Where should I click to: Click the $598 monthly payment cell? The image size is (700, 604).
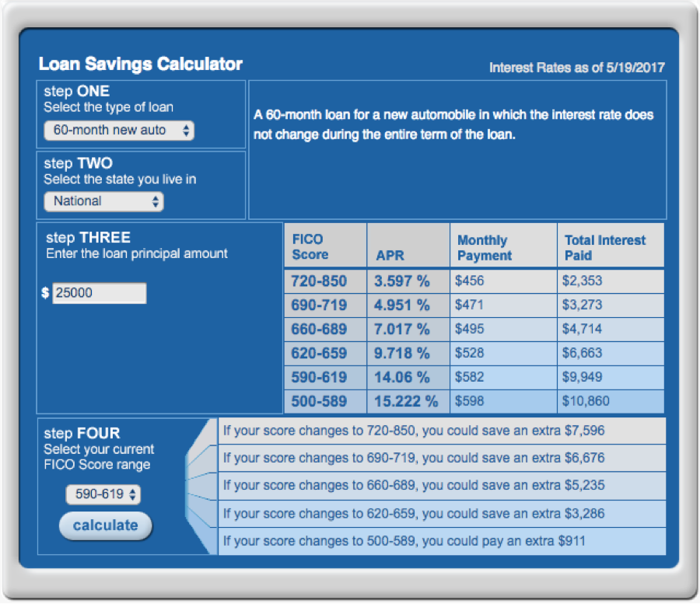[503, 401]
